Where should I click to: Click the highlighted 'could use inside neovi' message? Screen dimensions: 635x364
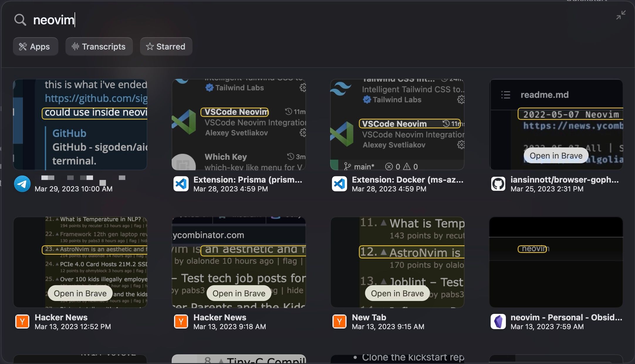[94, 113]
